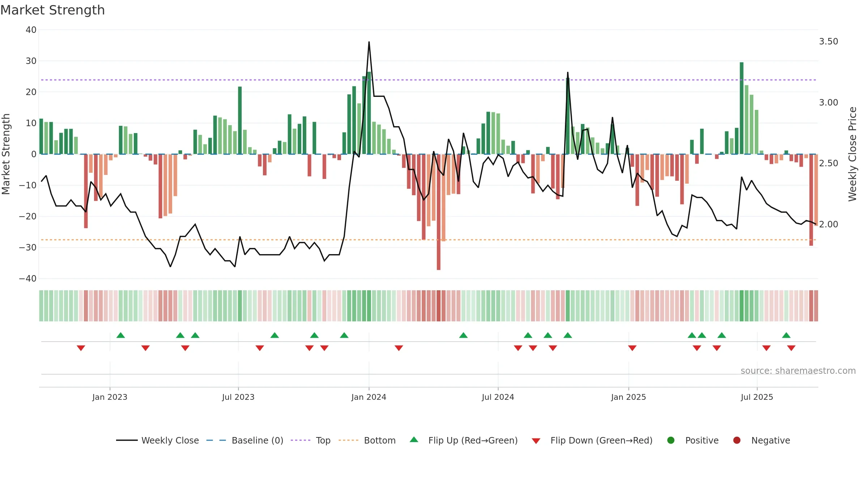Viewport: 868px width, 488px height.
Task: Click the weekly close price peak at Jan 2024
Action: [369, 42]
